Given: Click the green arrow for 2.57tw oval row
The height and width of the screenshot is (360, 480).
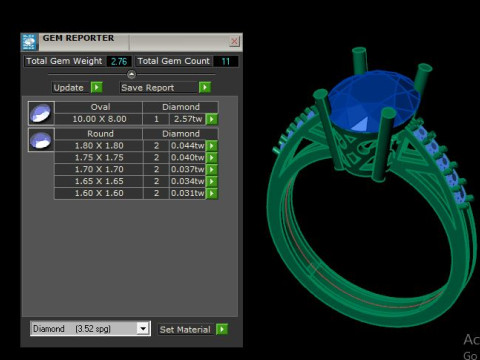Looking at the screenshot, I should [x=212, y=119].
